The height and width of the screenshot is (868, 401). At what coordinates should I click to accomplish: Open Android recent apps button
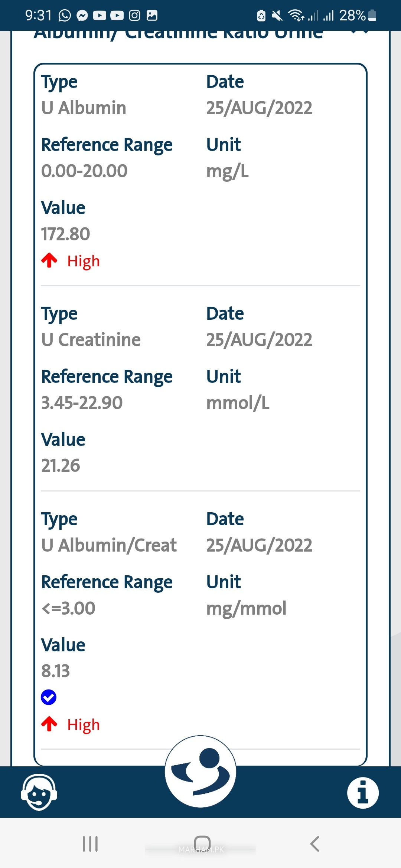click(x=90, y=844)
